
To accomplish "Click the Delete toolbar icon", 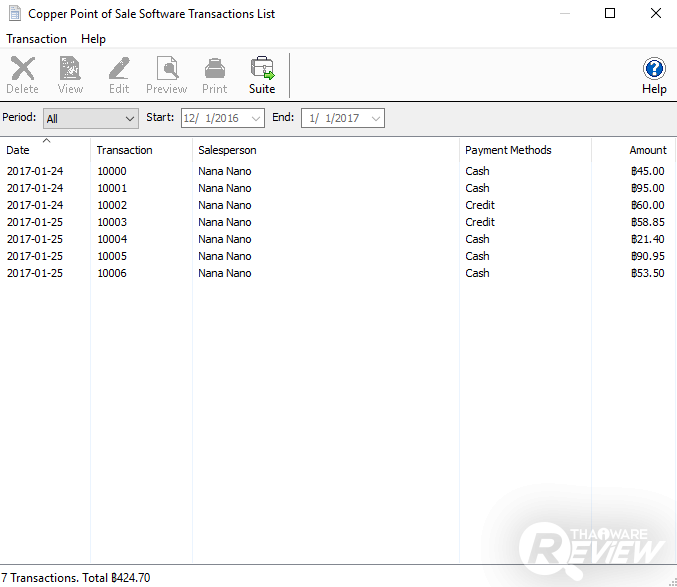I will point(22,75).
